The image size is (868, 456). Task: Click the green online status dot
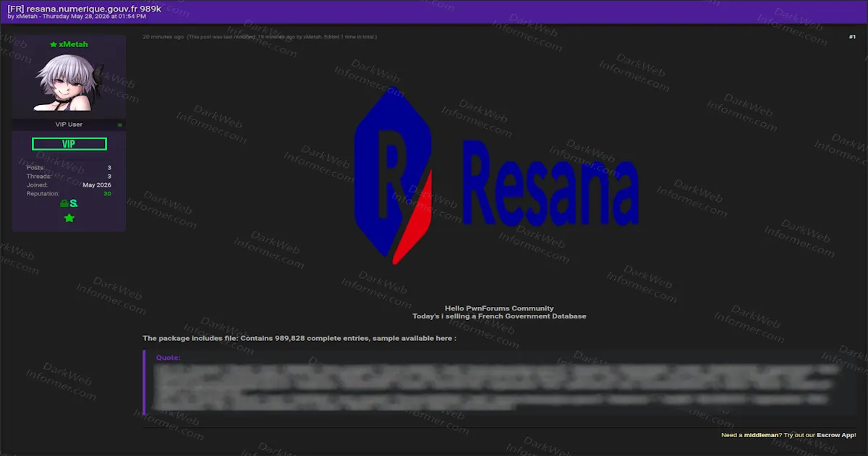point(120,125)
